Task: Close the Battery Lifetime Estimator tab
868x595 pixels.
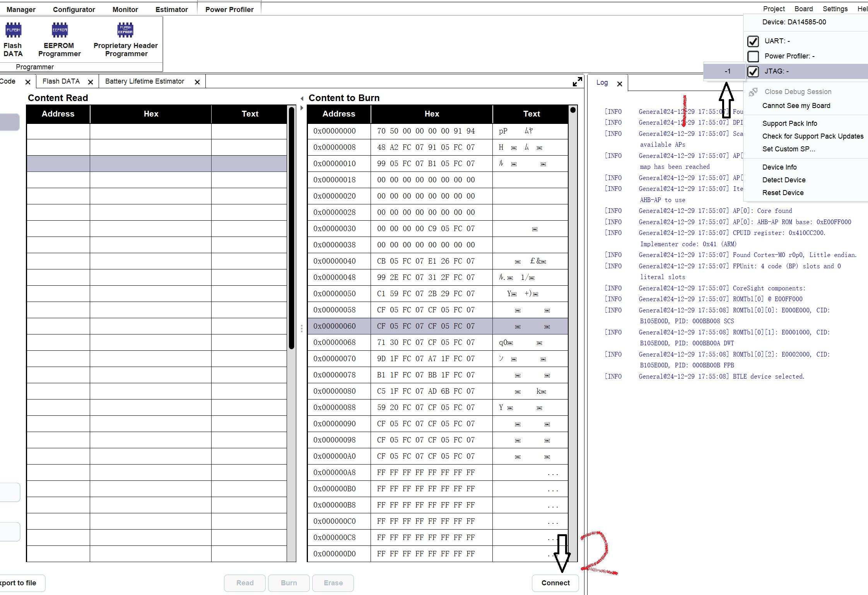Action: coord(197,82)
